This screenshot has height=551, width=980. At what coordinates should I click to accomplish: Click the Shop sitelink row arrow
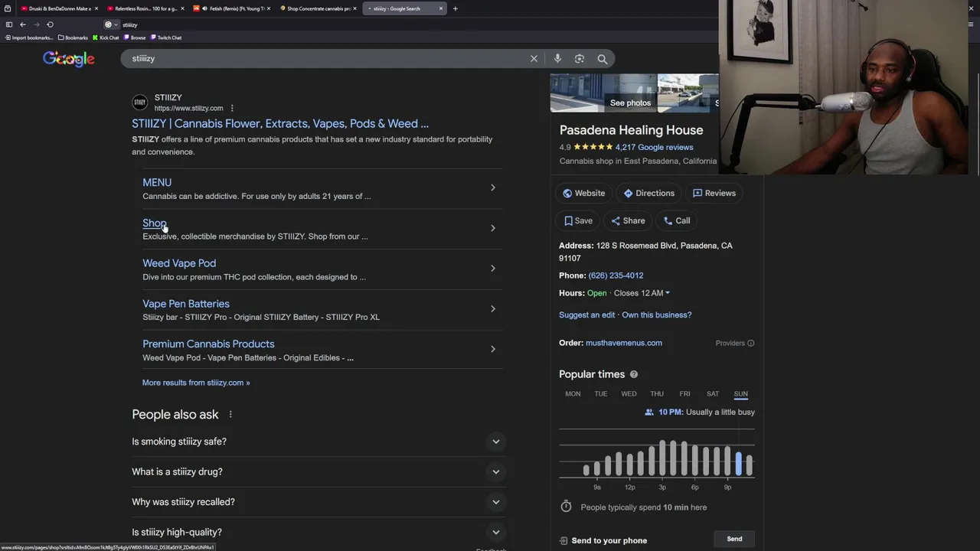point(492,228)
